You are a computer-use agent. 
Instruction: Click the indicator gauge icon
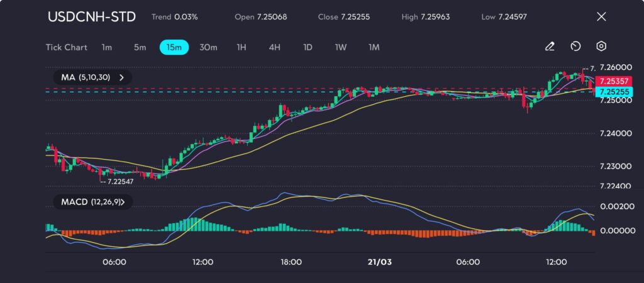(575, 47)
